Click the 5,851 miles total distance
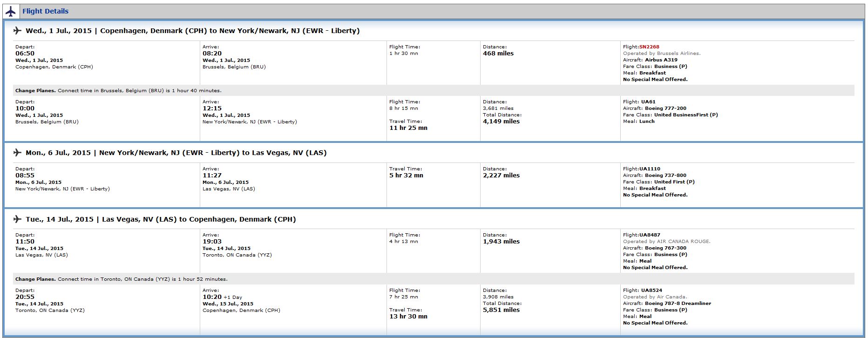Viewport: 868px width, 338px height. tap(501, 310)
